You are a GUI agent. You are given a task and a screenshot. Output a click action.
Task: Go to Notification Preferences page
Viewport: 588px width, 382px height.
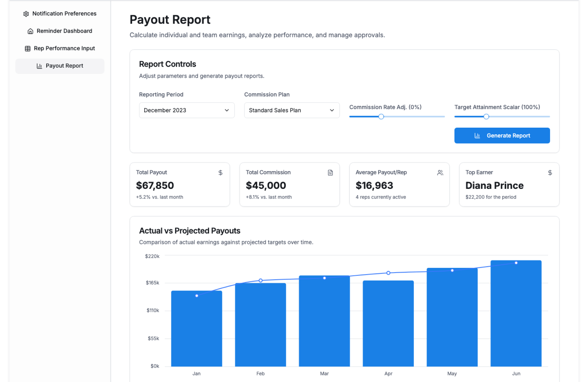[x=64, y=14]
